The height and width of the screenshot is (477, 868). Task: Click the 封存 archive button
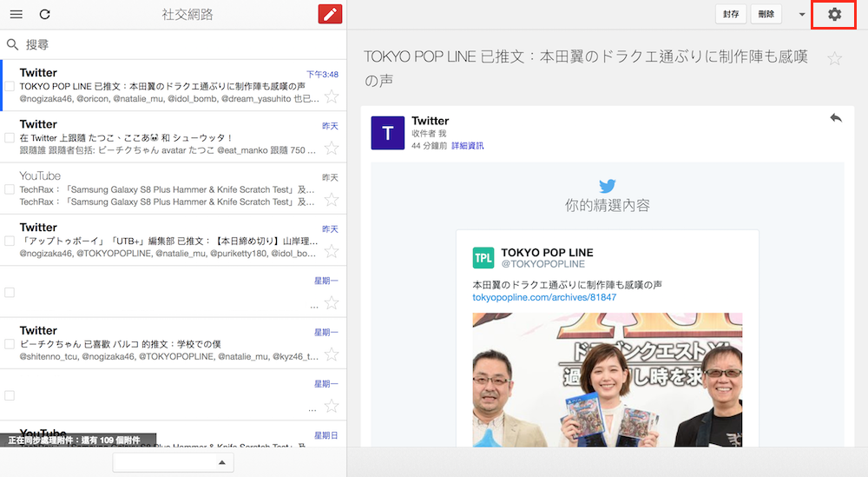point(731,15)
